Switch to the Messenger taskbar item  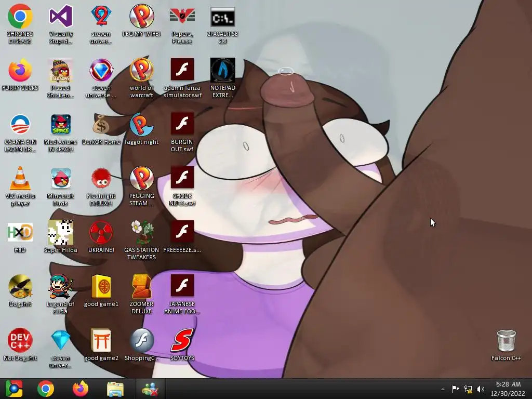(x=150, y=389)
